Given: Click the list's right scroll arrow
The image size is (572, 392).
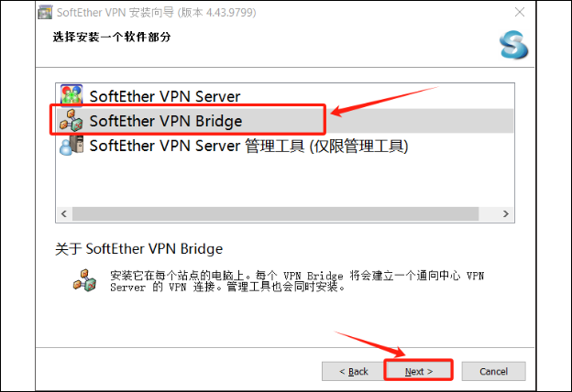Looking at the screenshot, I should (x=506, y=213).
